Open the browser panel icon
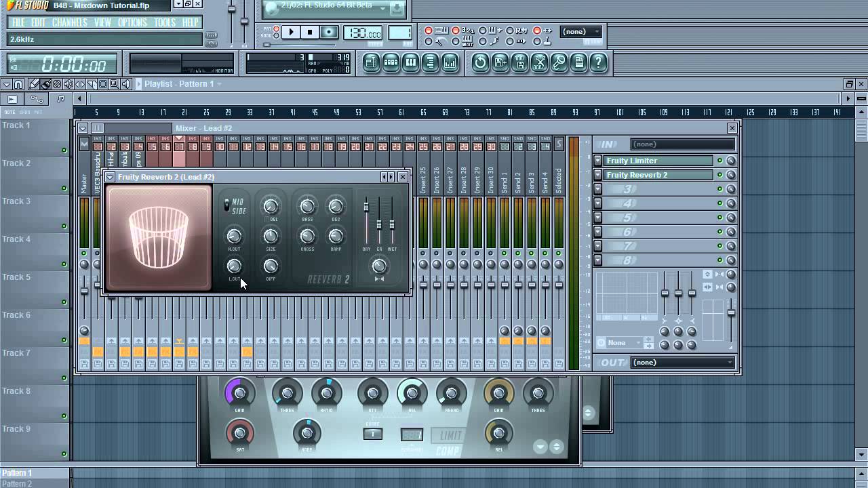Viewport: 868px width, 488px height. pyautogui.click(x=430, y=63)
